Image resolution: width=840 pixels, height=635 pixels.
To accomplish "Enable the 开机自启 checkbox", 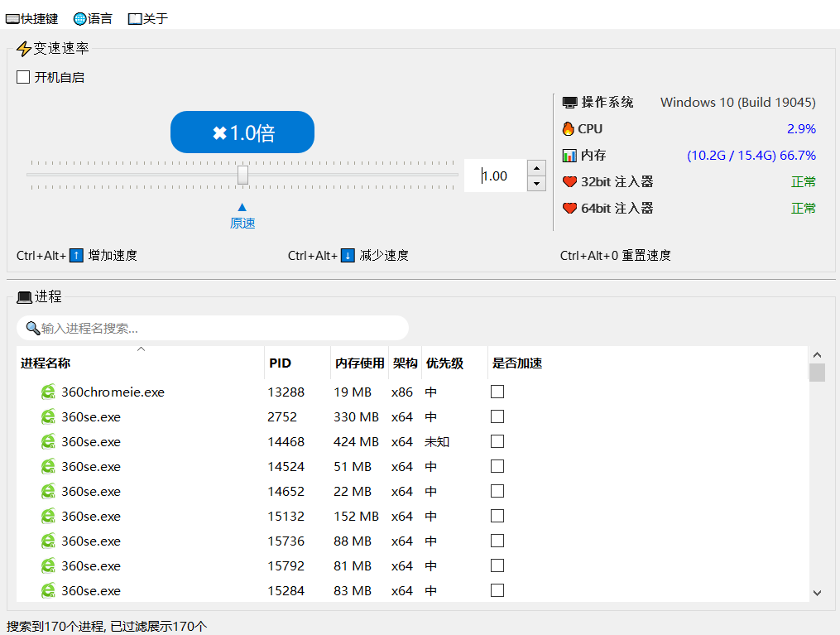I will click(x=22, y=76).
